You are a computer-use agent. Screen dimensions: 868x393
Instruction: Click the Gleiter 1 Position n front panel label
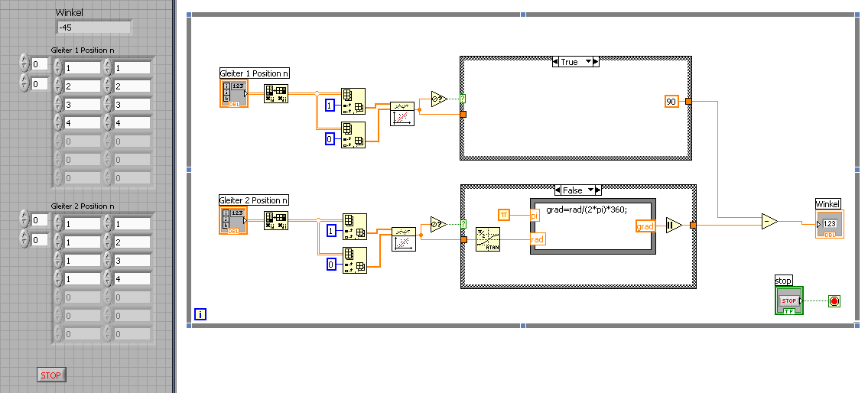click(x=83, y=50)
